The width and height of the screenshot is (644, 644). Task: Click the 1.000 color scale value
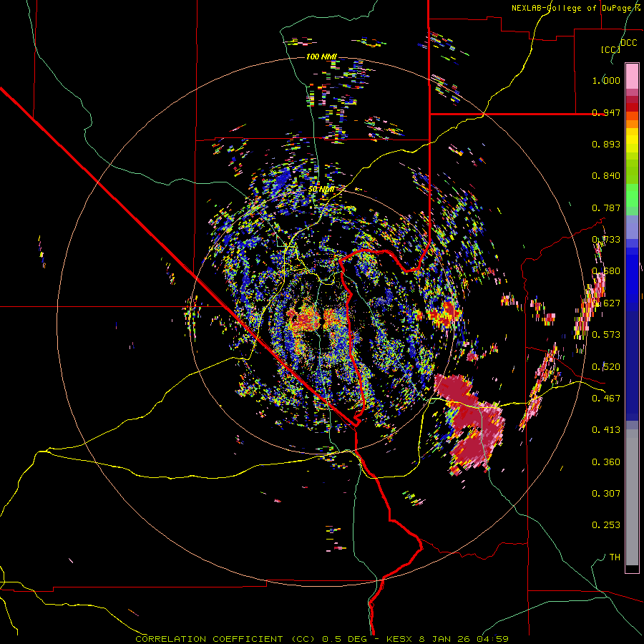tap(606, 80)
